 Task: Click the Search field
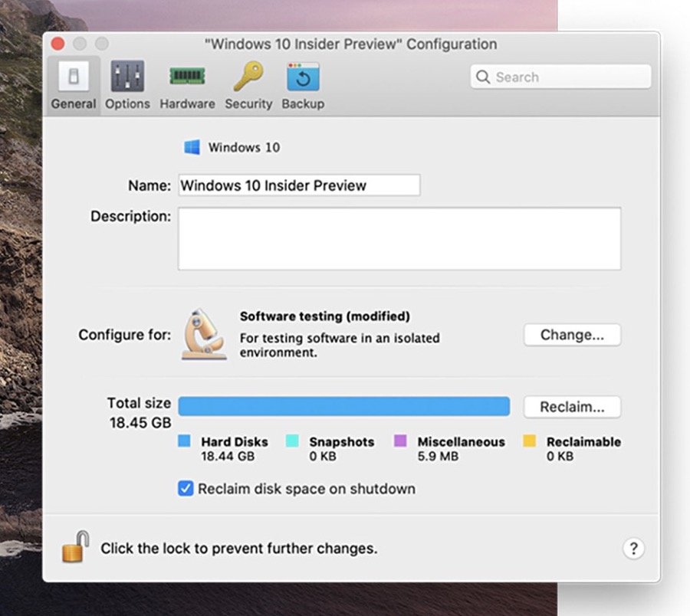tap(560, 77)
